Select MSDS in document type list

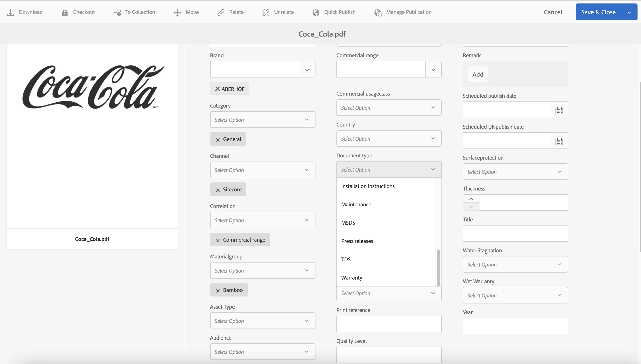348,223
